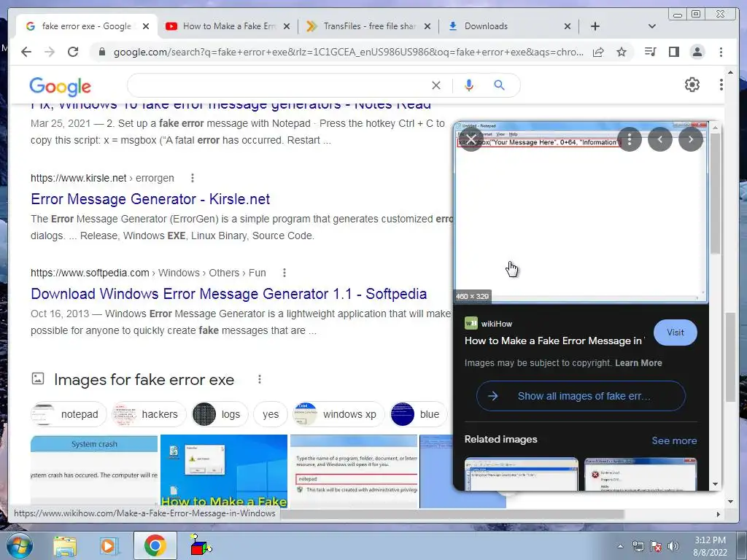Show hidden system tray icons
The height and width of the screenshot is (560, 747).
[x=620, y=546]
